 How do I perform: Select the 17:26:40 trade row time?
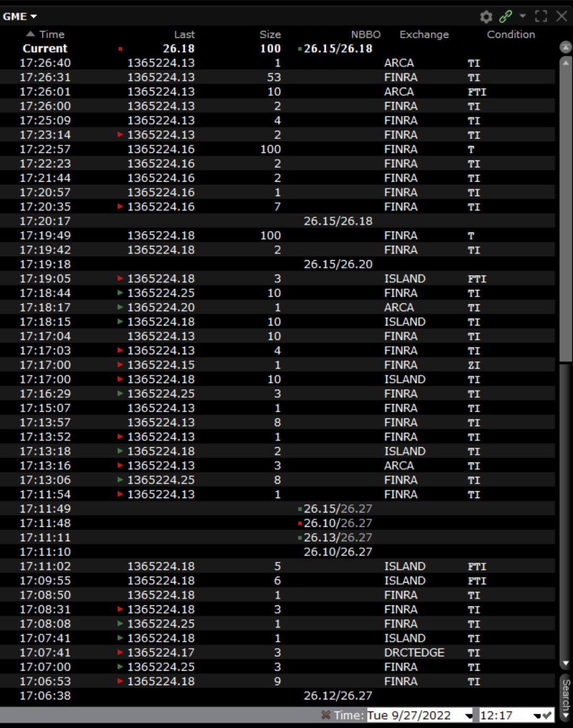coord(45,63)
